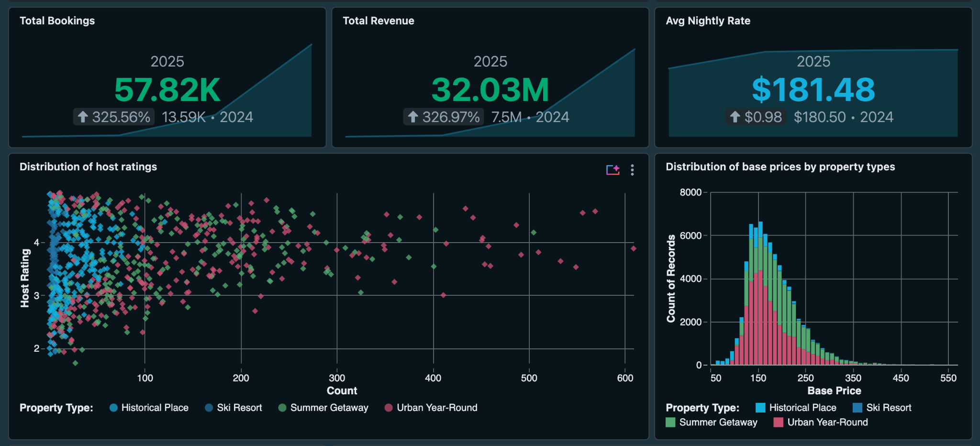Click the up arrow beside 325.56% in Total Bookings
This screenshot has width=980, height=446.
pos(83,117)
